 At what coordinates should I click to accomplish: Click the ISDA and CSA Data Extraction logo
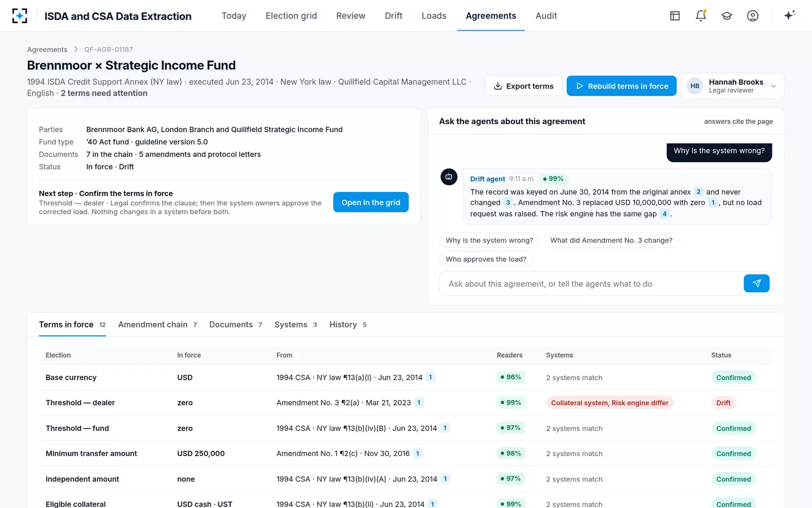click(x=20, y=16)
